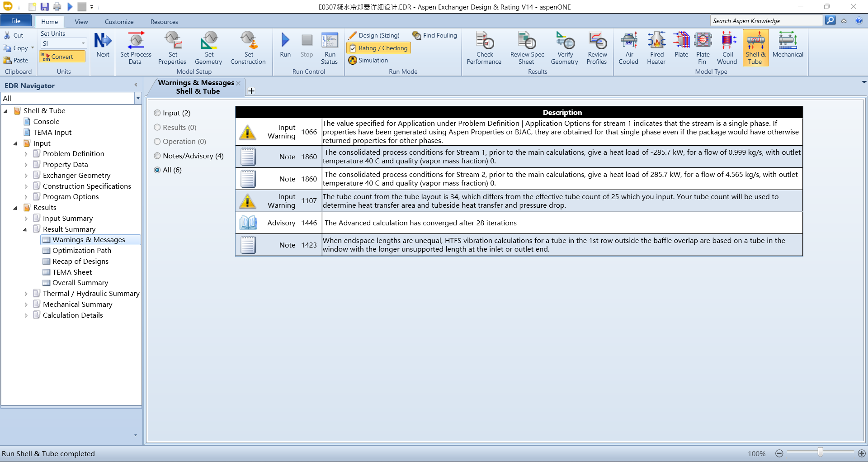Switch to the Home ribbon tab
Image resolution: width=868 pixels, height=462 pixels.
[50, 22]
